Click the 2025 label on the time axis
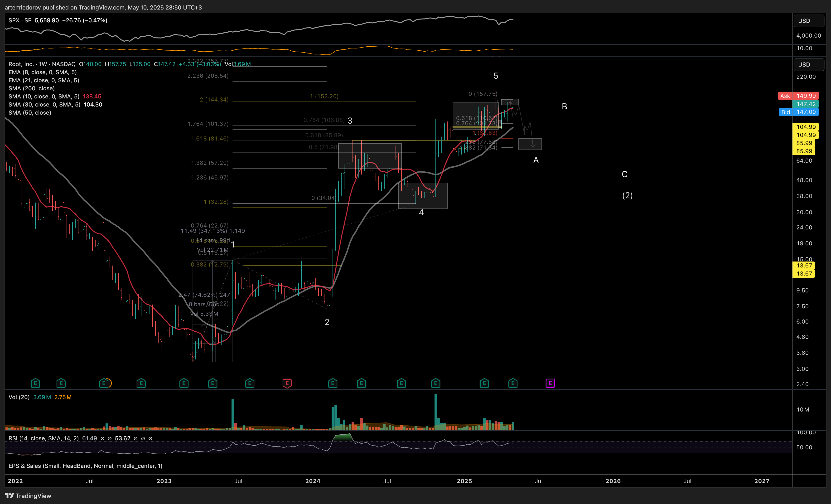This screenshot has height=504, width=831. point(464,481)
